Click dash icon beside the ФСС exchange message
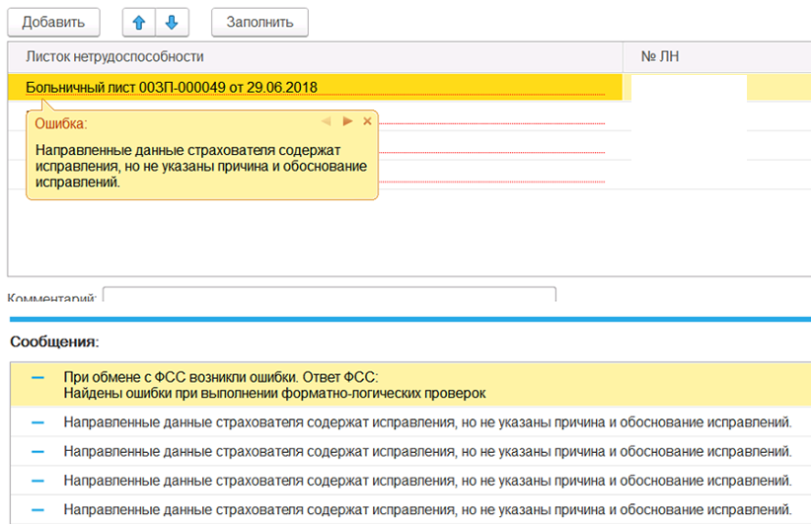This screenshot has width=812, height=527. (x=37, y=378)
